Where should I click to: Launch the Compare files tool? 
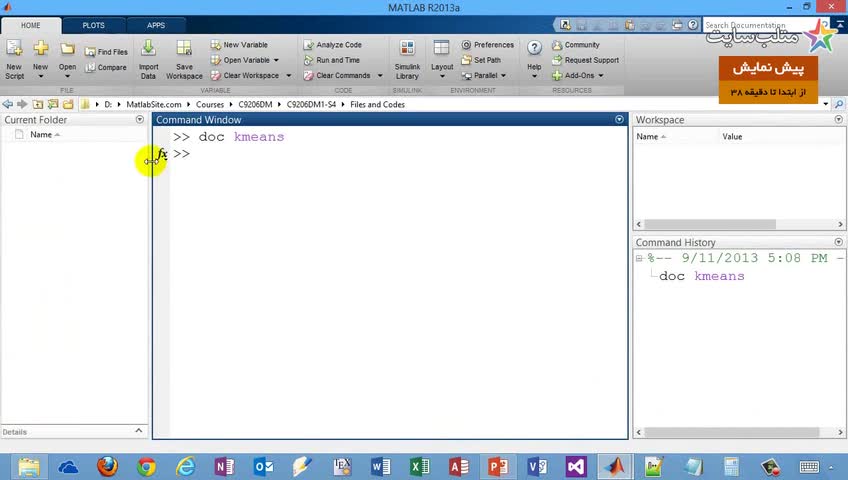click(105, 68)
